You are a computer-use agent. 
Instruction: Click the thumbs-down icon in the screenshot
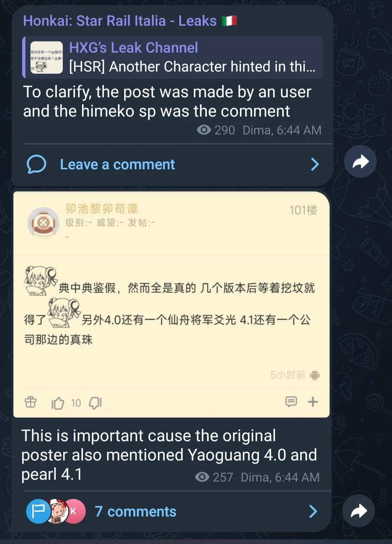click(x=95, y=403)
